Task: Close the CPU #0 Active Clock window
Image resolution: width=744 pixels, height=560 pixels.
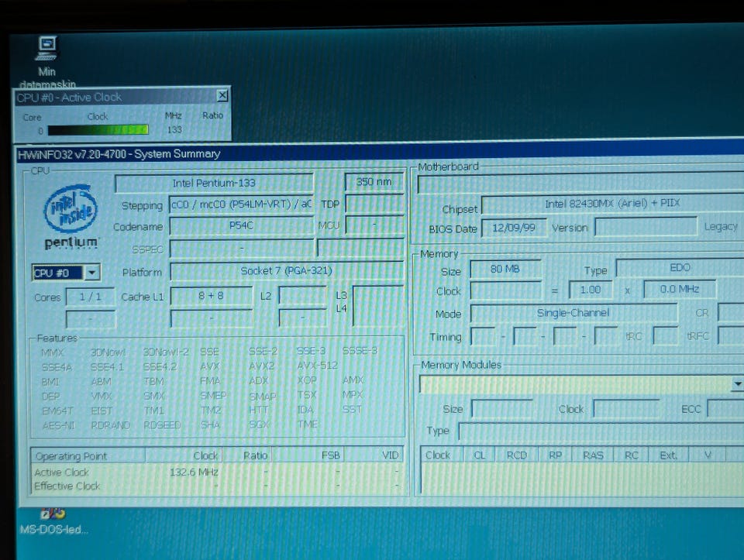Action: (x=222, y=96)
